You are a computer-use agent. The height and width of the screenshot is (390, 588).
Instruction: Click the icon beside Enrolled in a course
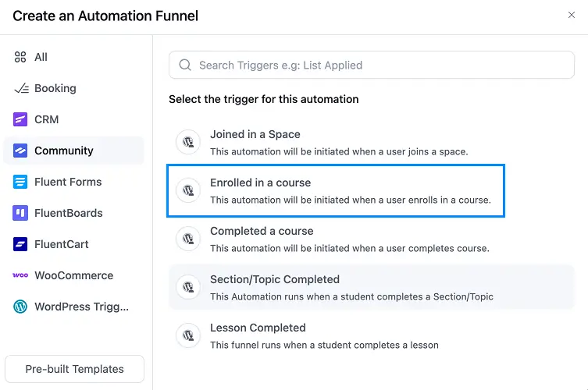tap(188, 190)
